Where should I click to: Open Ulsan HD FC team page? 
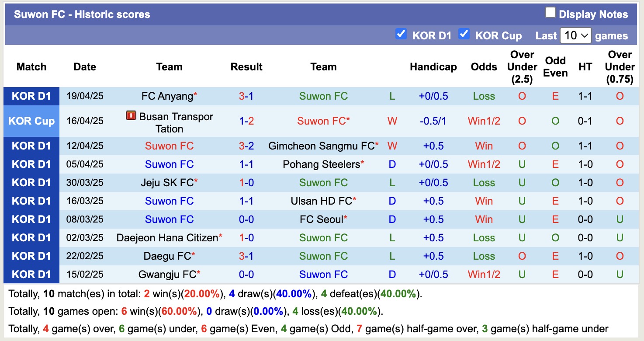323,201
